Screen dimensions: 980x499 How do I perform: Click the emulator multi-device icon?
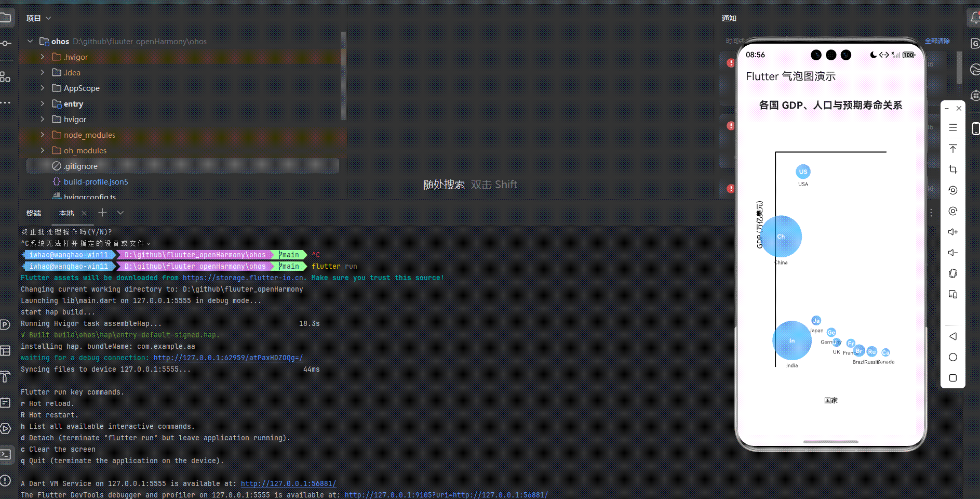coord(953,294)
